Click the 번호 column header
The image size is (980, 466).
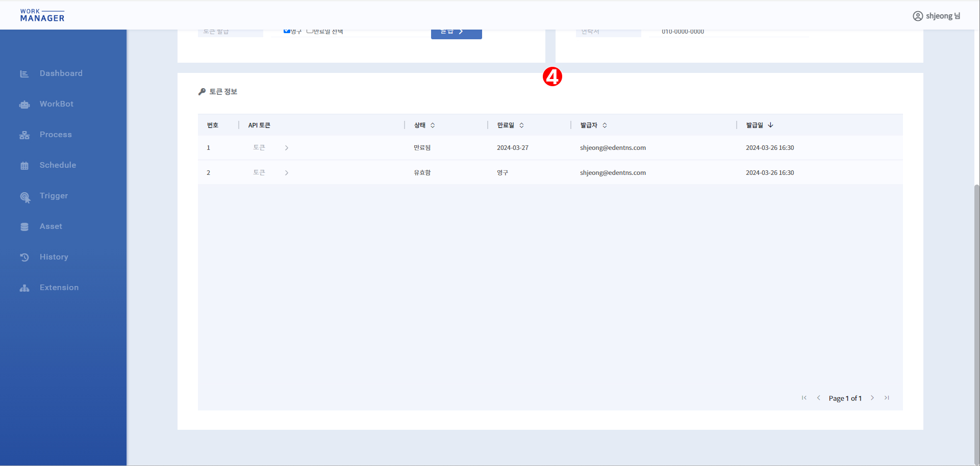tap(213, 125)
